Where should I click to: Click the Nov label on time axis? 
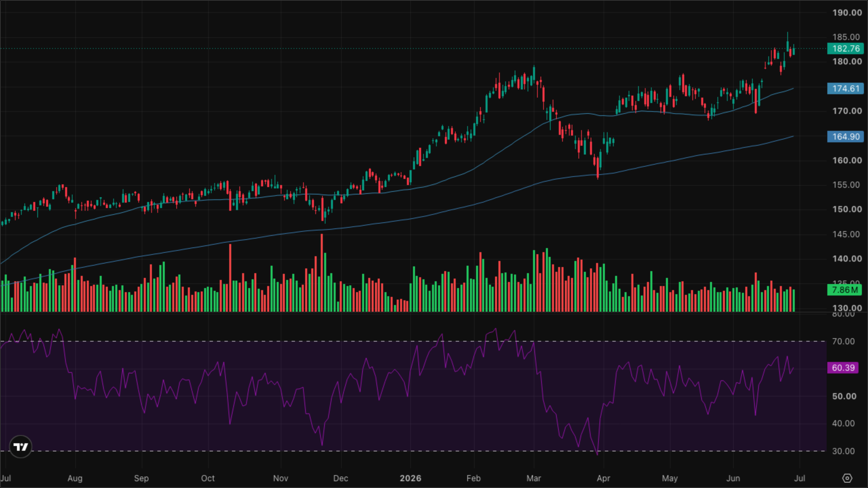pos(280,478)
